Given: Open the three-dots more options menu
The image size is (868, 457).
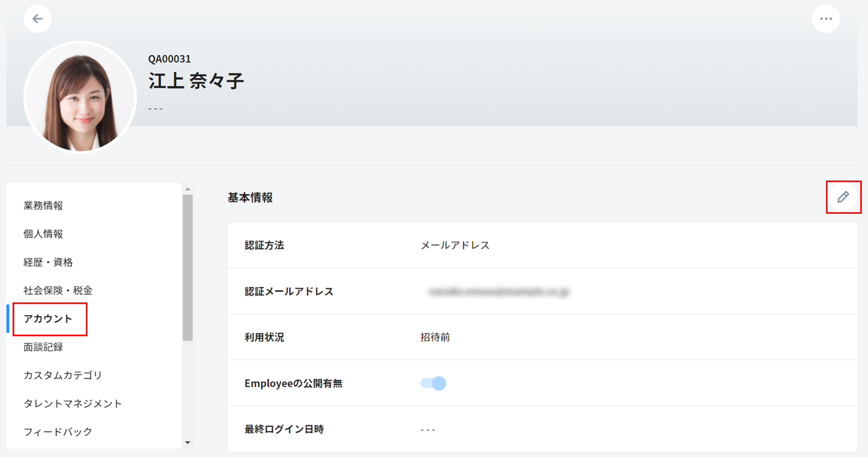Looking at the screenshot, I should click(826, 19).
